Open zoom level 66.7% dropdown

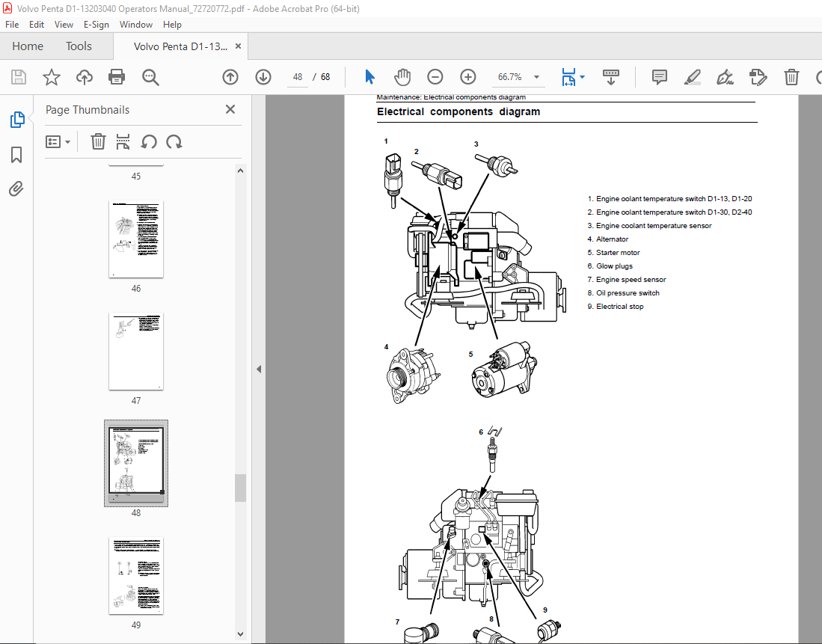(x=536, y=77)
